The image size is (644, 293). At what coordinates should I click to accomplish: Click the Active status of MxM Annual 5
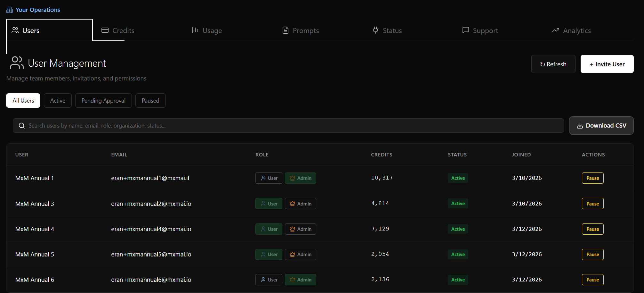[458, 254]
